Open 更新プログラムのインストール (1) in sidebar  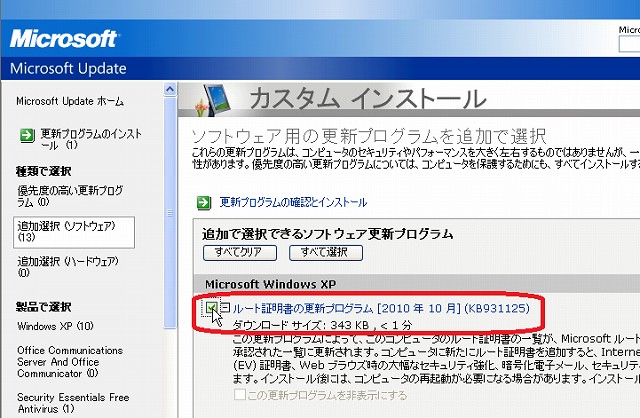(x=91, y=139)
